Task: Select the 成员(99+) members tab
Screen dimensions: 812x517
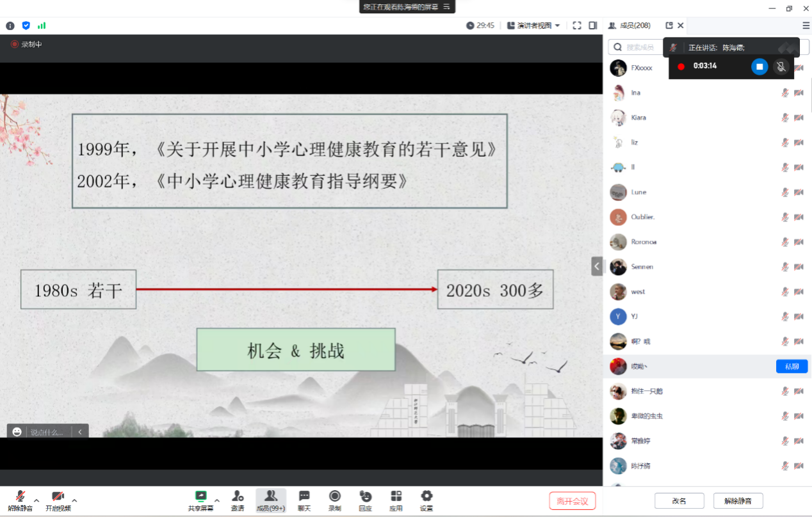Action: coord(271,500)
